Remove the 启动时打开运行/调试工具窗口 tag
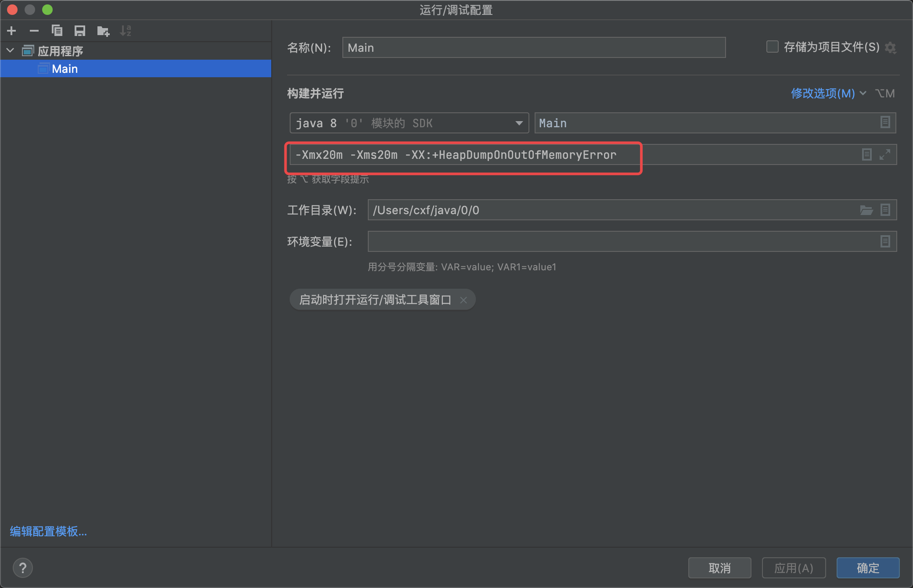The height and width of the screenshot is (588, 913). tap(464, 300)
